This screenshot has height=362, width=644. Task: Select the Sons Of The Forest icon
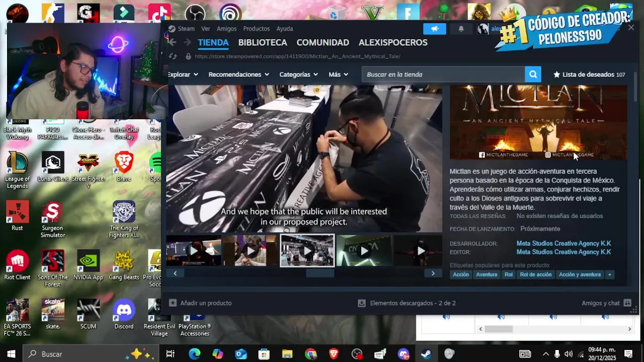pos(53,269)
